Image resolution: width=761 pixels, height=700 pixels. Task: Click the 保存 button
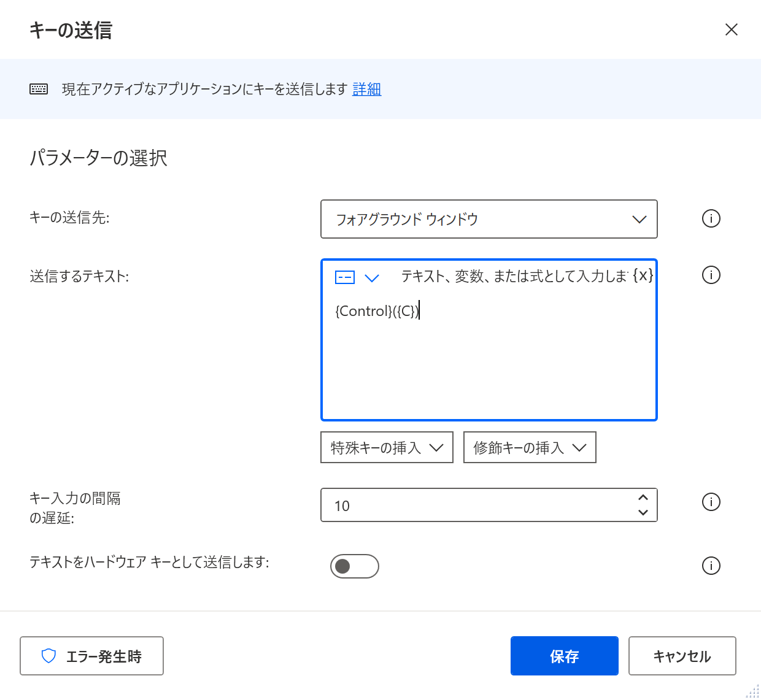564,656
